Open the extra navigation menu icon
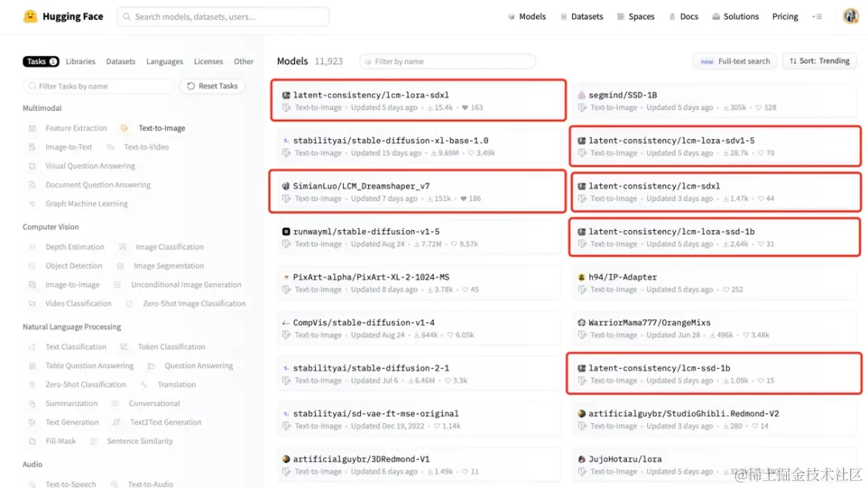868x488 pixels. [817, 17]
